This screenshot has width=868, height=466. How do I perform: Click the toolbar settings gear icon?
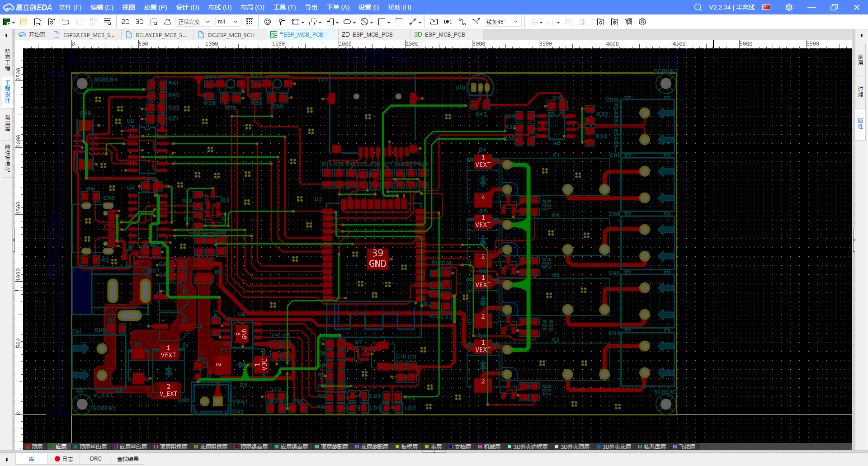[x=642, y=22]
